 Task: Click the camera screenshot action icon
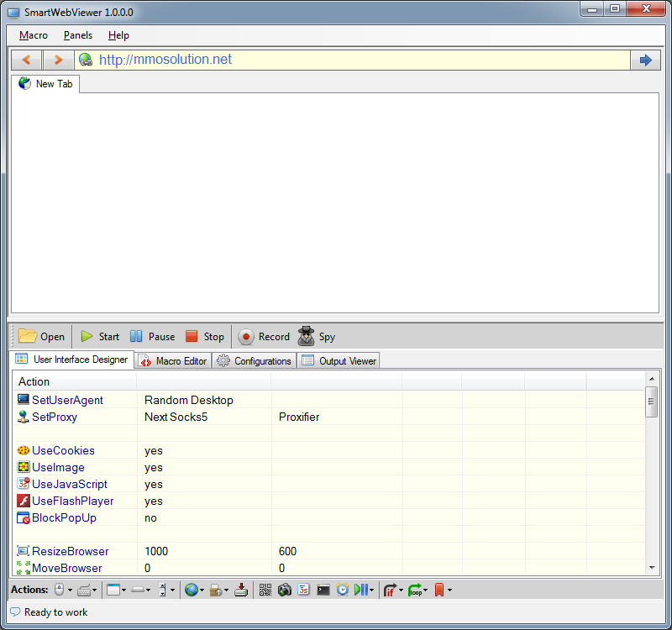pyautogui.click(x=285, y=590)
